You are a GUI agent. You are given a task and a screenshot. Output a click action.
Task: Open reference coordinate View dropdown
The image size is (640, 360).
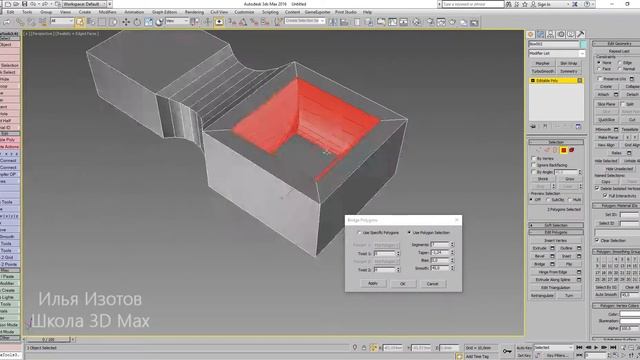[177, 21]
